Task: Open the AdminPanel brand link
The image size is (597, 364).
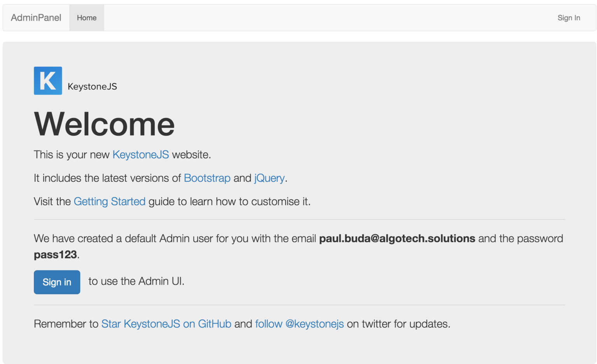Action: tap(36, 18)
